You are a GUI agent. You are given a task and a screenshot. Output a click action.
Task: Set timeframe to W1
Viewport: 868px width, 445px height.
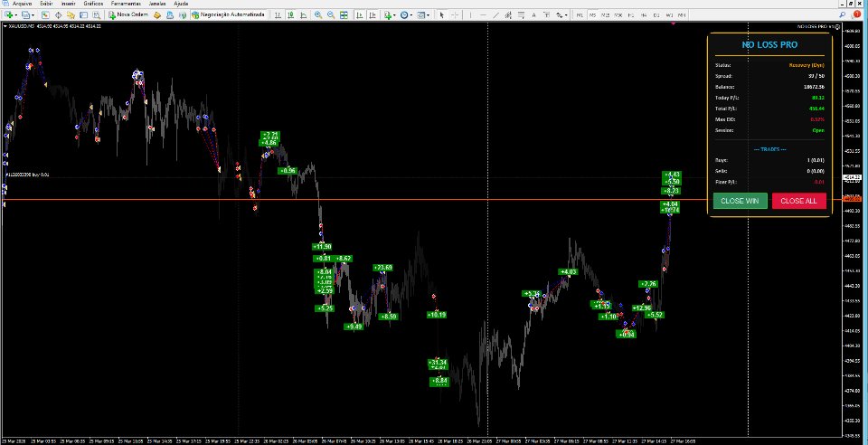click(669, 15)
